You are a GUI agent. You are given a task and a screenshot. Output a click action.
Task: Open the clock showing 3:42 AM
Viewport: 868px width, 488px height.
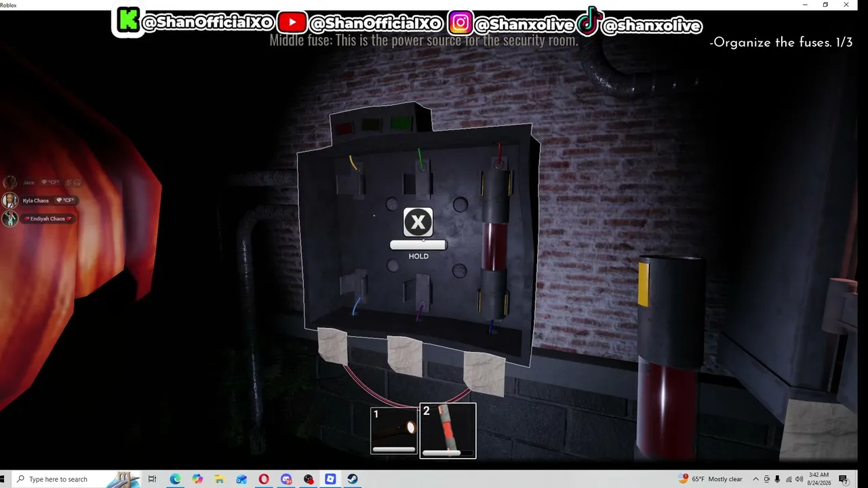(x=818, y=479)
